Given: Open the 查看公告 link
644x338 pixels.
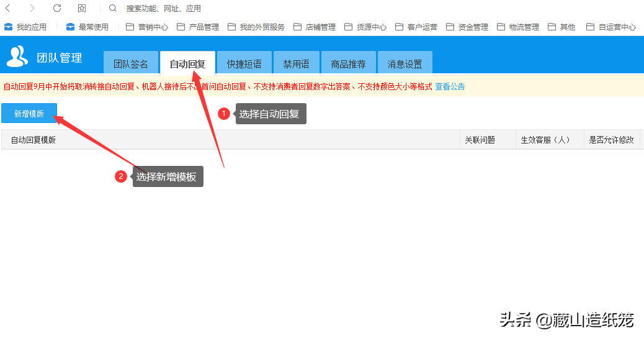Looking at the screenshot, I should (x=450, y=86).
